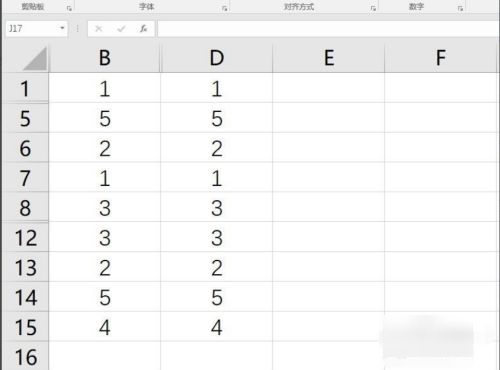Click cell in column D row 8 containing 3
This screenshot has width=500, height=370.
[217, 208]
